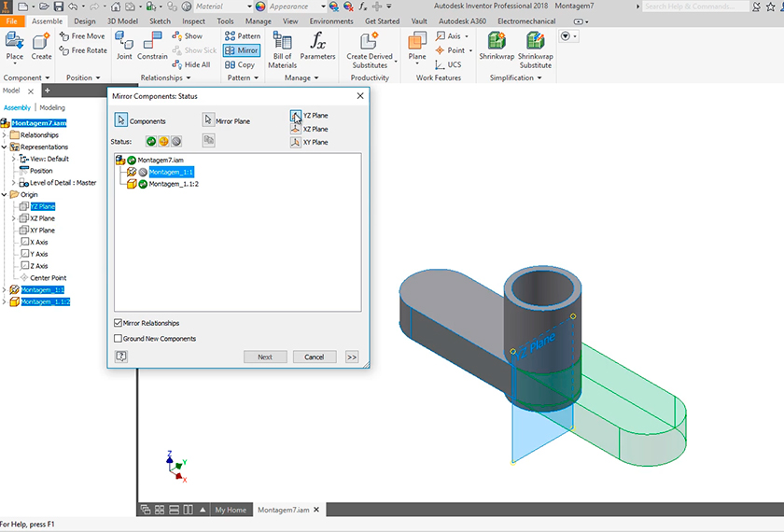Open the Parameters fx tool

pos(317,42)
